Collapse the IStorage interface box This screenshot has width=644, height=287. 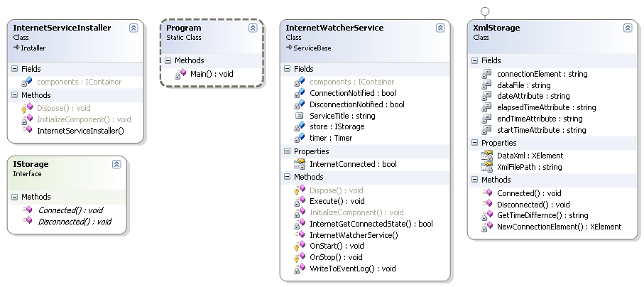tap(116, 164)
